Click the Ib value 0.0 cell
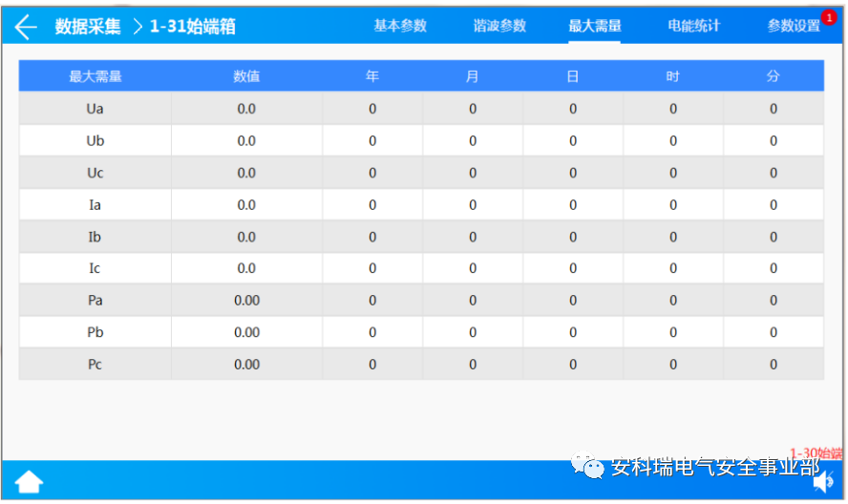Image resolution: width=848 pixels, height=504 pixels. tap(246, 237)
